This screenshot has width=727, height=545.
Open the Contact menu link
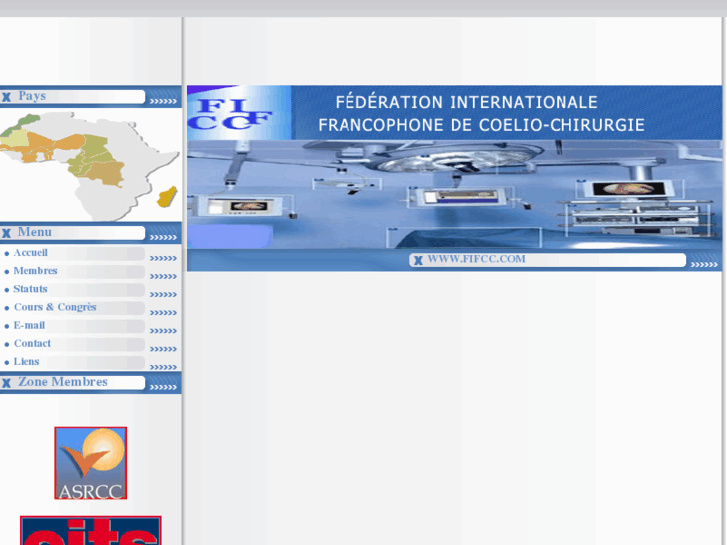(x=32, y=343)
